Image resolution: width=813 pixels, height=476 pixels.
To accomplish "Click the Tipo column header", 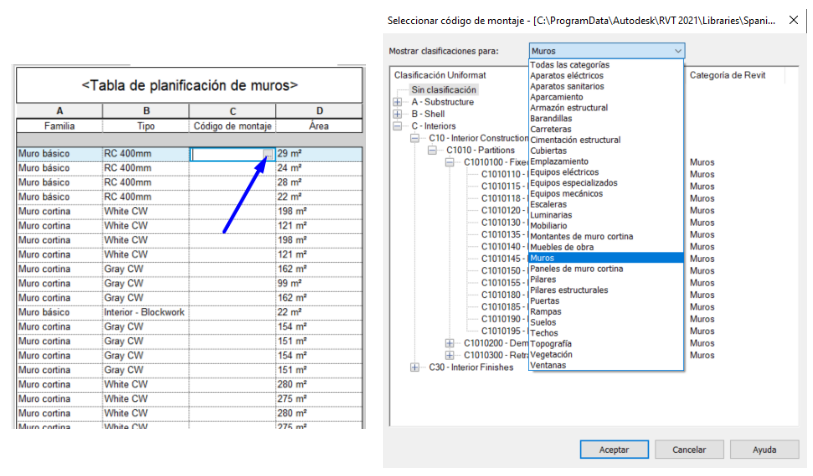I will 146,126.
